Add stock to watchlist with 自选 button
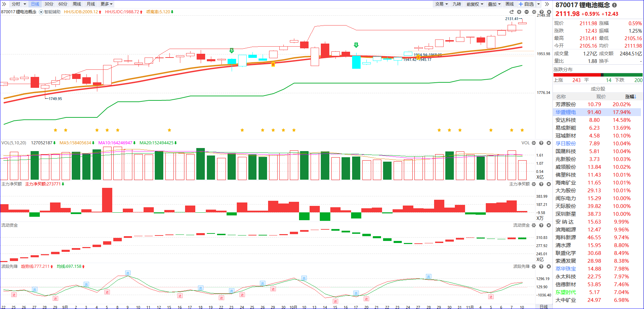This screenshot has height=309, width=644. click(x=526, y=4)
